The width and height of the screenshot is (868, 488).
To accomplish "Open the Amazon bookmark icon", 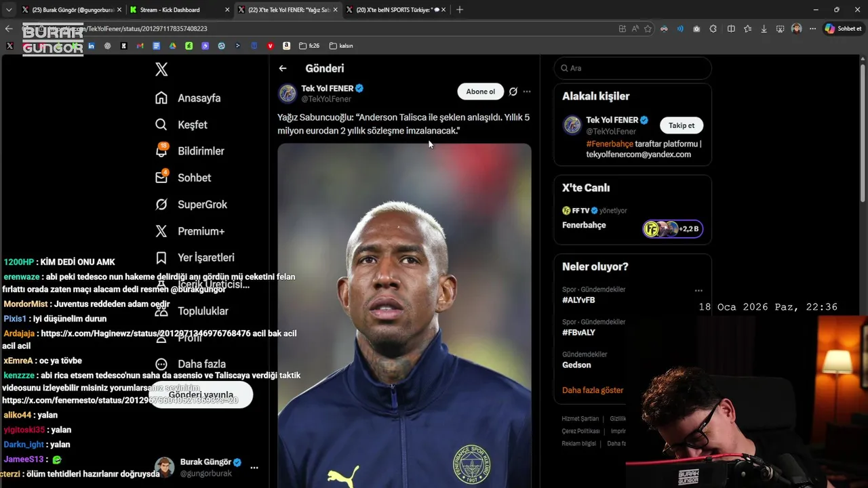I will [286, 46].
